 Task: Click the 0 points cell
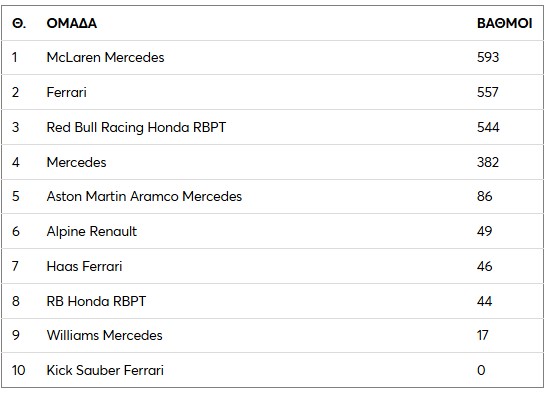(x=481, y=370)
